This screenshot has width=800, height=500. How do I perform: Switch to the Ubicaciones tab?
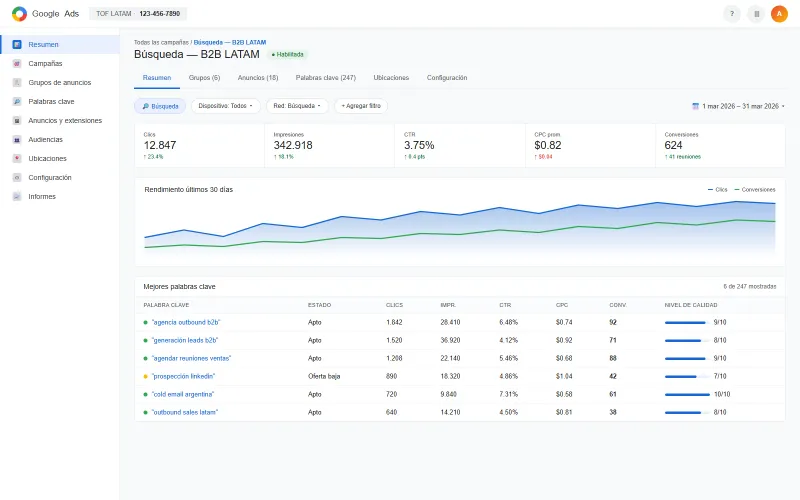click(x=391, y=78)
